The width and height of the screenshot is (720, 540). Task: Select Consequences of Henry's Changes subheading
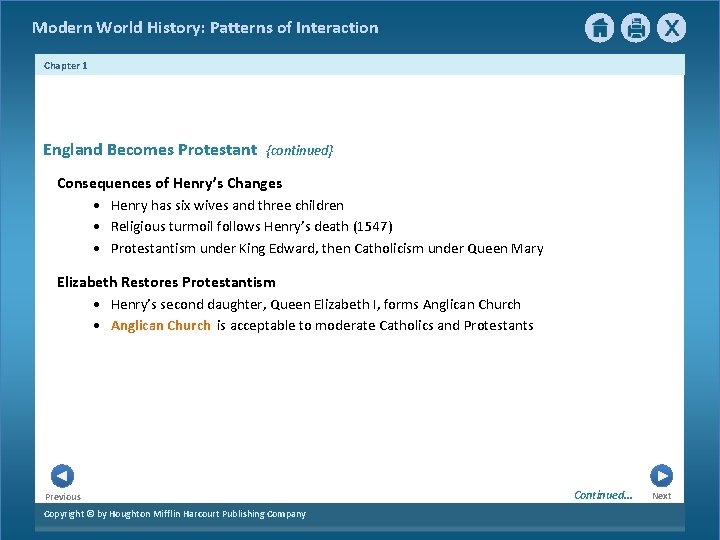tap(169, 183)
